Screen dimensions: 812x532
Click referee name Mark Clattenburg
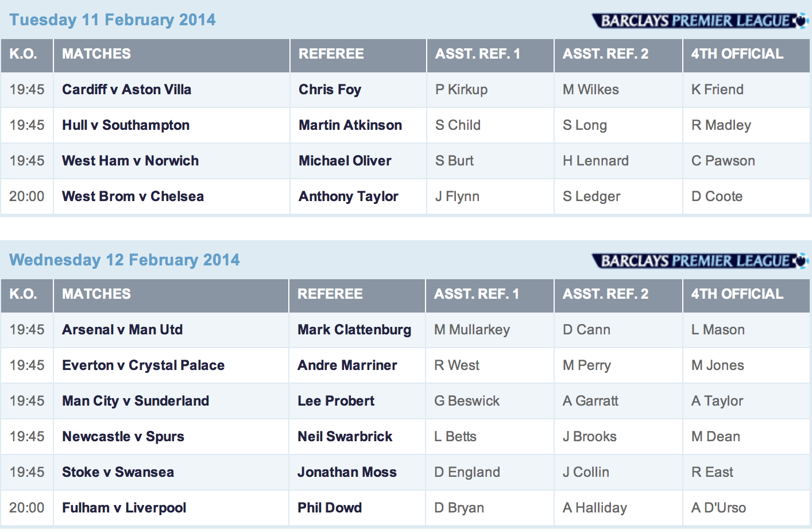pyautogui.click(x=354, y=330)
